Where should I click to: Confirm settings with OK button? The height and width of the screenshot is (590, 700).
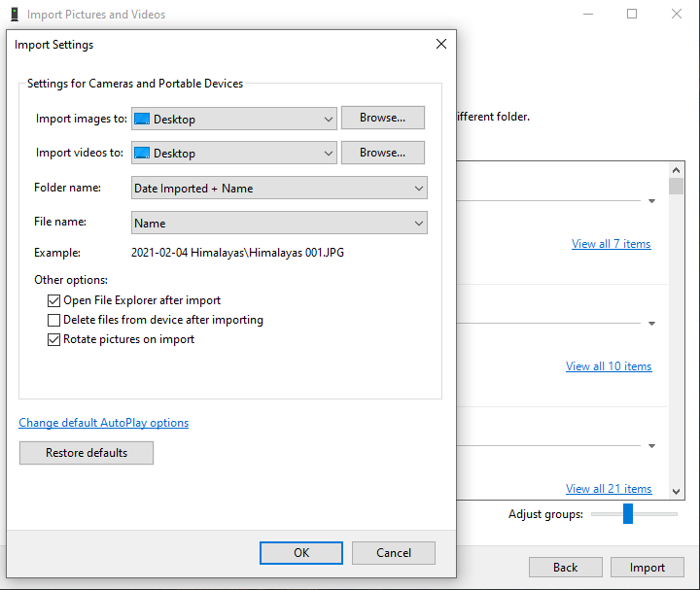coord(301,552)
